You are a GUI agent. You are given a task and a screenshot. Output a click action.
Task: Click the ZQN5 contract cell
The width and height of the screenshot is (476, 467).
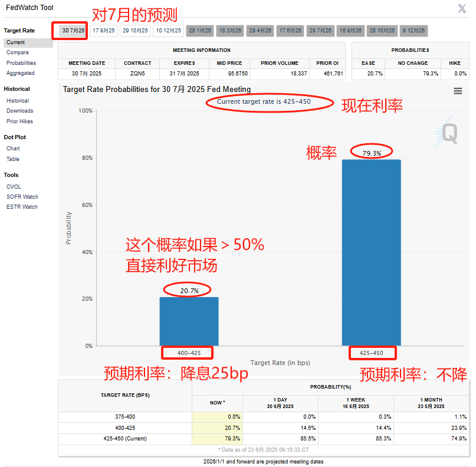(137, 74)
